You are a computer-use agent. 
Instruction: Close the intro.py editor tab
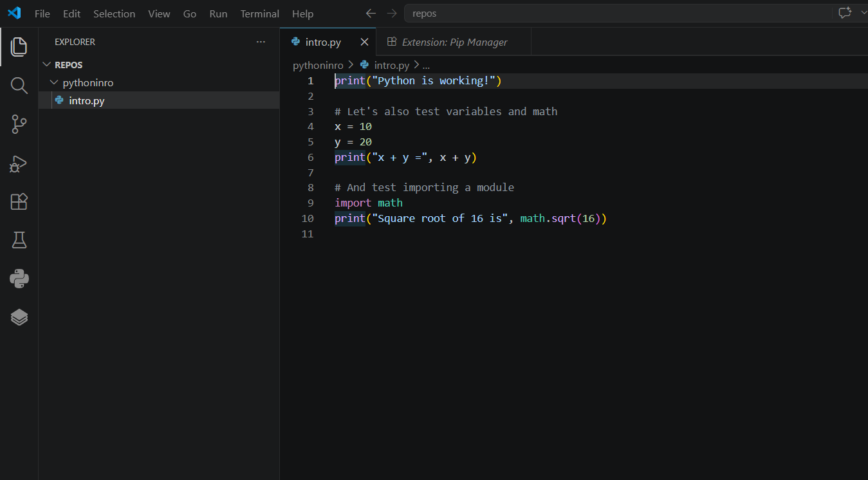point(364,42)
